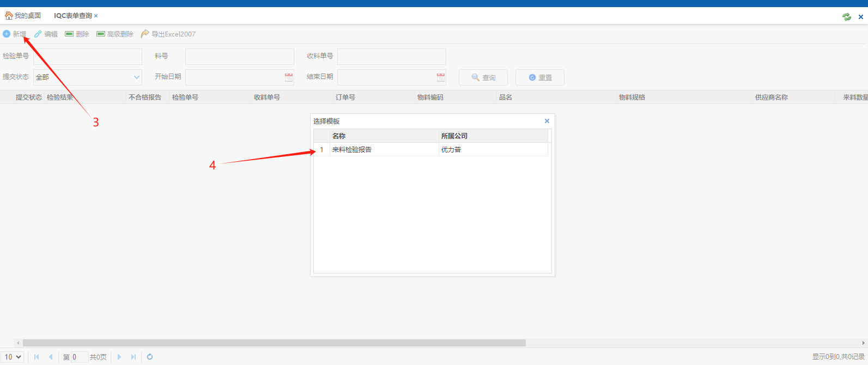868x365 pixels.
Task: Expand the 提交状态 dropdown showing 全部
Action: coord(136,77)
